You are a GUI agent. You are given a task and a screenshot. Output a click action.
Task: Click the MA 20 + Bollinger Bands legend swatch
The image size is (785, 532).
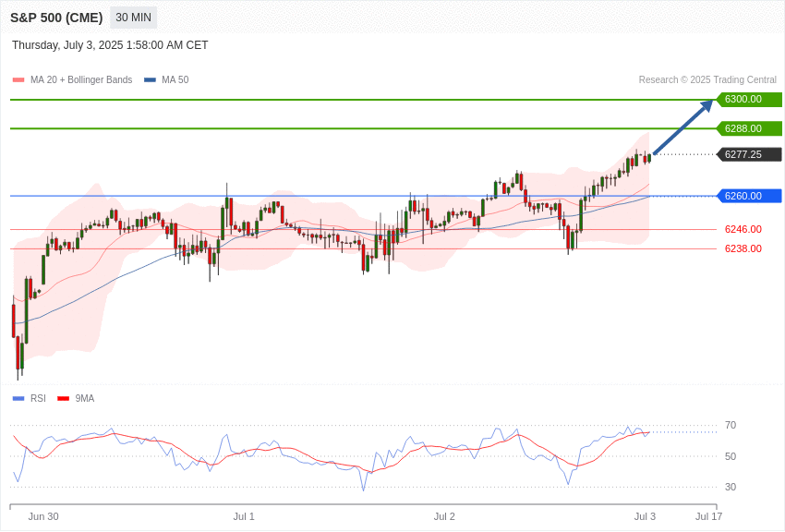pos(18,80)
